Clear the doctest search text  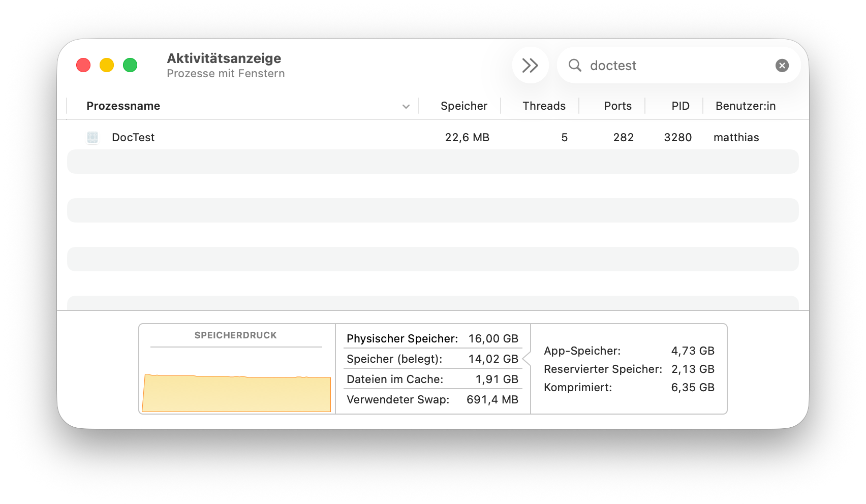click(x=782, y=66)
